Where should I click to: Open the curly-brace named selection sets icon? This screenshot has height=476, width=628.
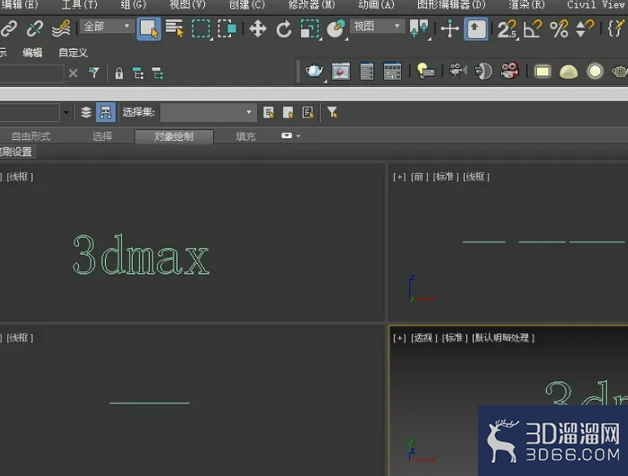tap(616, 29)
